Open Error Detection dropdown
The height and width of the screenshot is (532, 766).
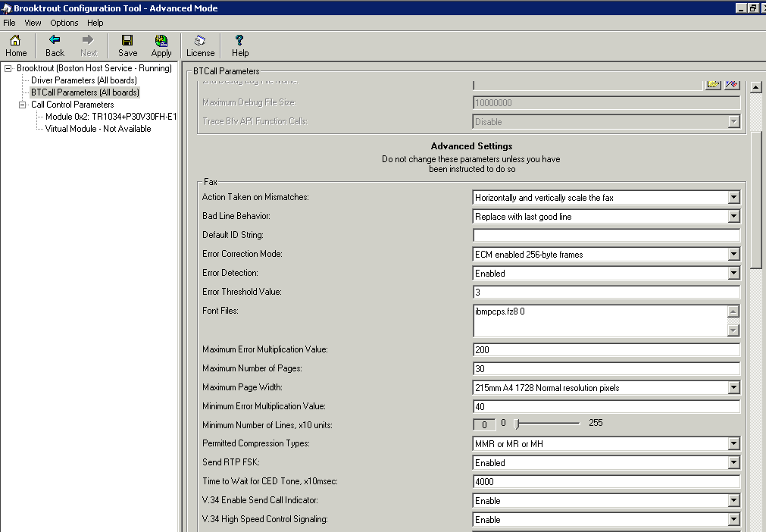(733, 273)
